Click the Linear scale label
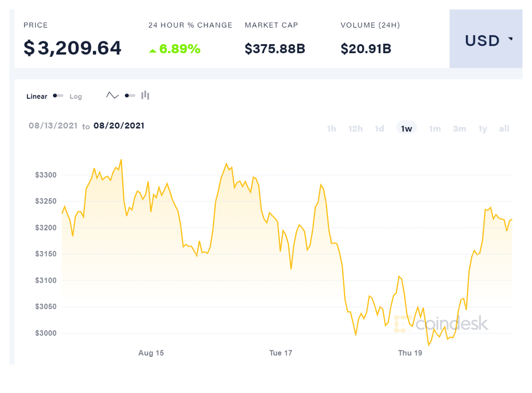The image size is (532, 393). tap(37, 96)
